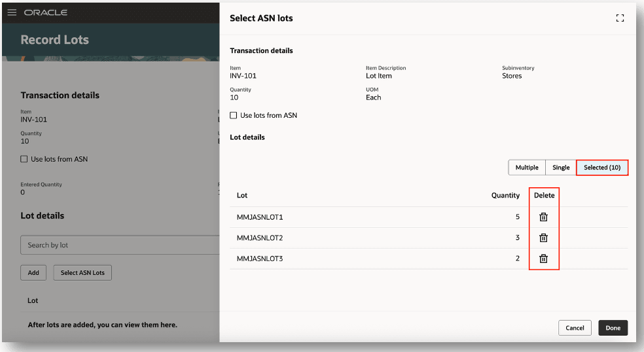Focus the Search by lot field
The height and width of the screenshot is (352, 644).
click(120, 245)
